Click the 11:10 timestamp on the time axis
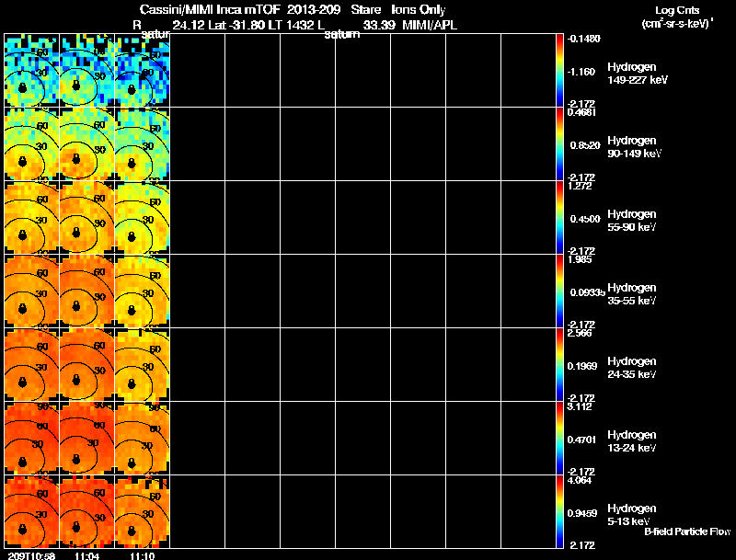 click(x=142, y=555)
